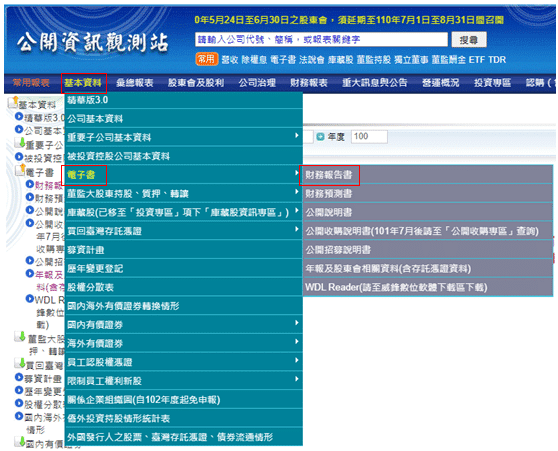Screen dimensions: 558x451
Task: Select 財務報告書 from the 電子書 submenu
Action: [x=329, y=175]
